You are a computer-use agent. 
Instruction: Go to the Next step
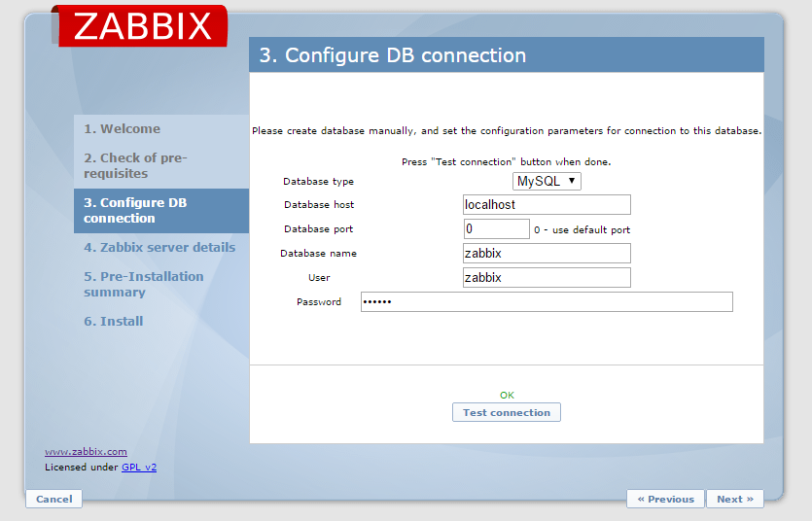(735, 499)
